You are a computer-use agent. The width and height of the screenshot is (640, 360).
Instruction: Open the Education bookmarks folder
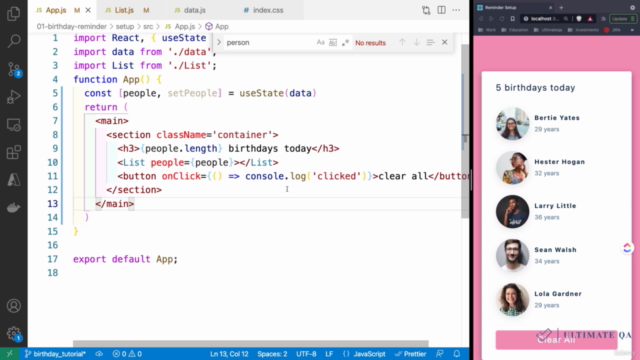click(515, 30)
